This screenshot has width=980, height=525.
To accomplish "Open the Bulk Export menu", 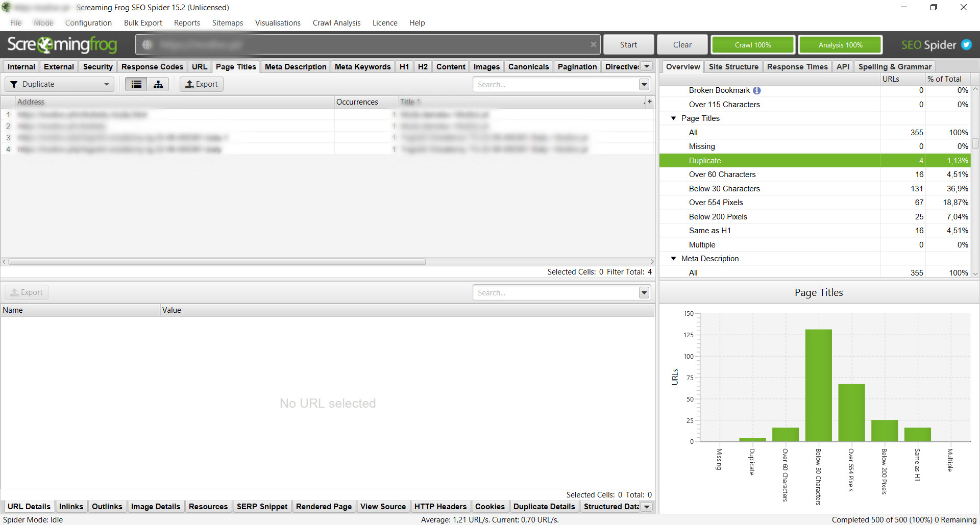I will 142,23.
